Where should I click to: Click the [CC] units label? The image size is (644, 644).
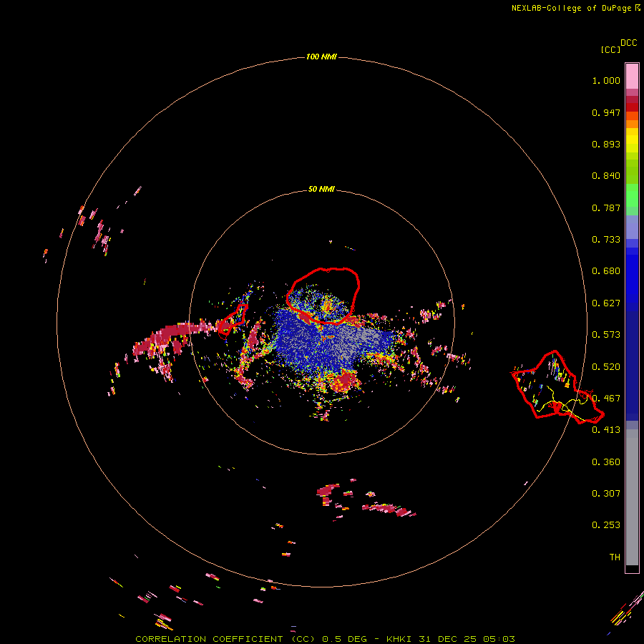click(x=610, y=49)
